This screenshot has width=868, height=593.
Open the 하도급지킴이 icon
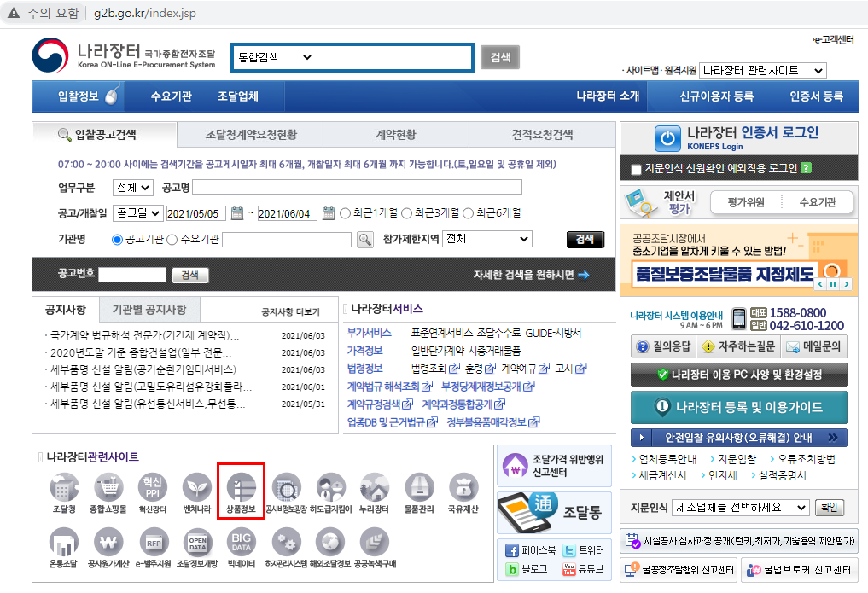point(330,488)
